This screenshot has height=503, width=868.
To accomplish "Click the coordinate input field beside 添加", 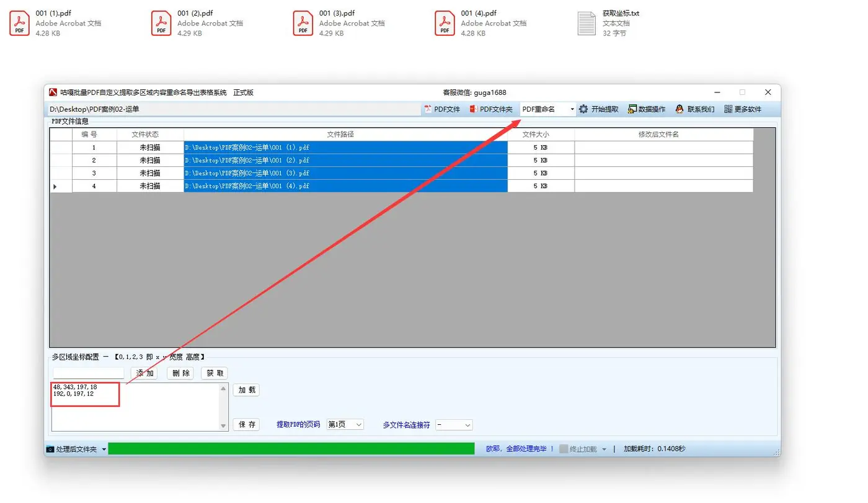I will 89,373.
